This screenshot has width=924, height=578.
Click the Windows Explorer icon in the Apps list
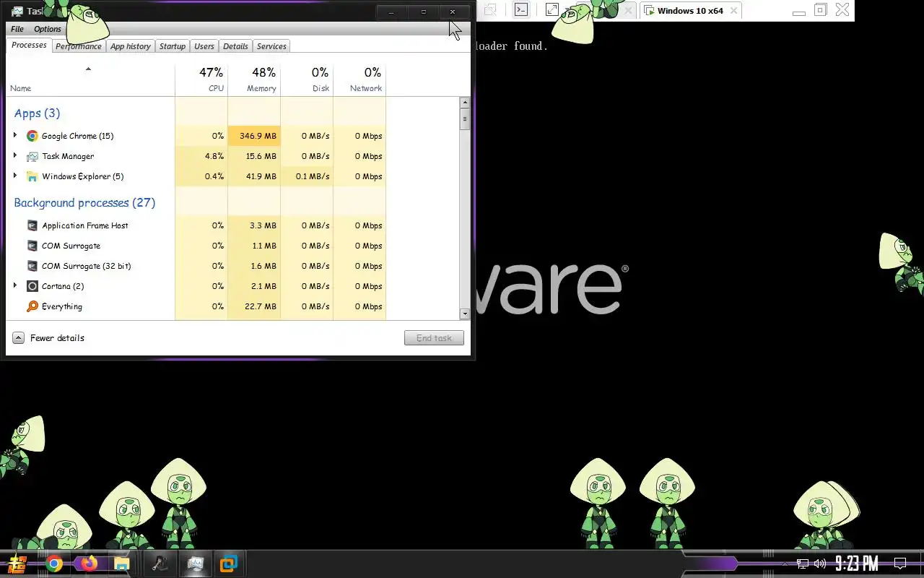tap(32, 176)
